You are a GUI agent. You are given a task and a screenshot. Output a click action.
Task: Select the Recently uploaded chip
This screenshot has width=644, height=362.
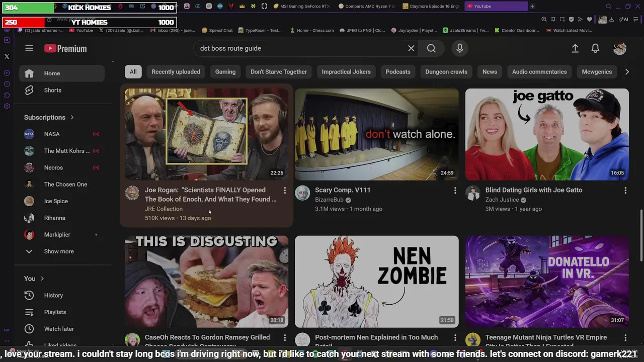[176, 72]
